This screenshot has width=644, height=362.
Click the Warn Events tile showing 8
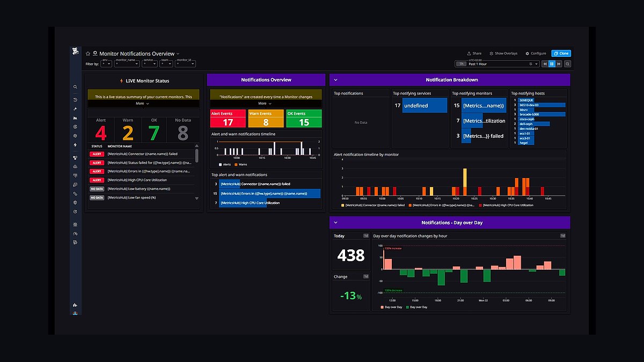[x=266, y=119]
